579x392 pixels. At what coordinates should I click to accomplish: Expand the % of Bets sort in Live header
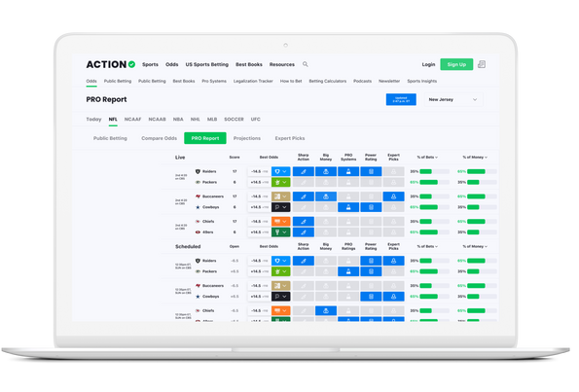tap(427, 158)
